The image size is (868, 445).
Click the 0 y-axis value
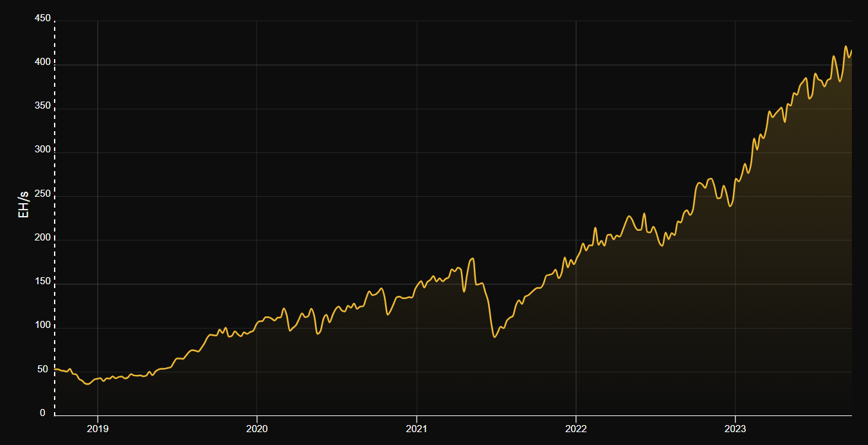(43, 413)
